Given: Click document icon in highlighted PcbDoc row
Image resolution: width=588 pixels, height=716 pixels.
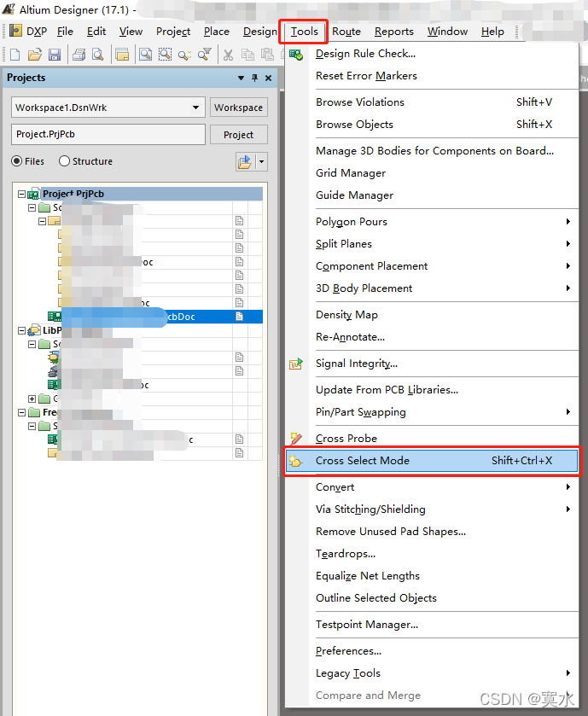Looking at the screenshot, I should 239,317.
